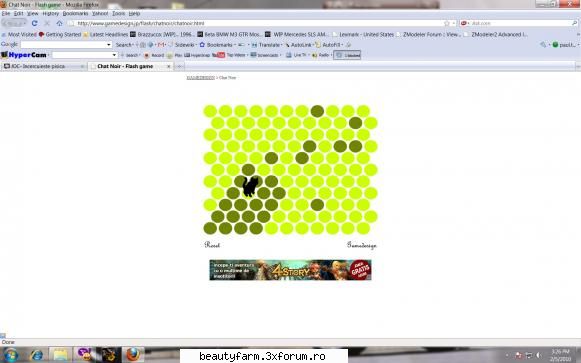
Task: Open a new tab with the plus button
Action: tap(179, 66)
